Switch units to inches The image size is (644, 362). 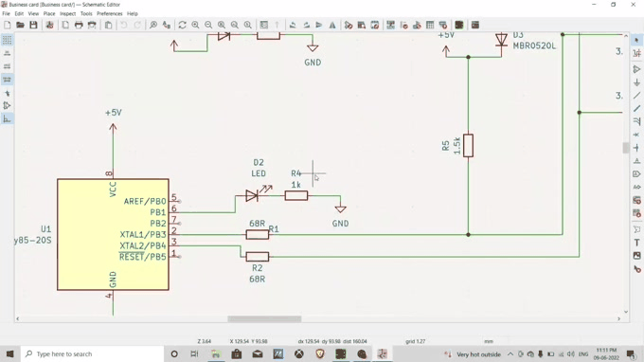tap(7, 53)
